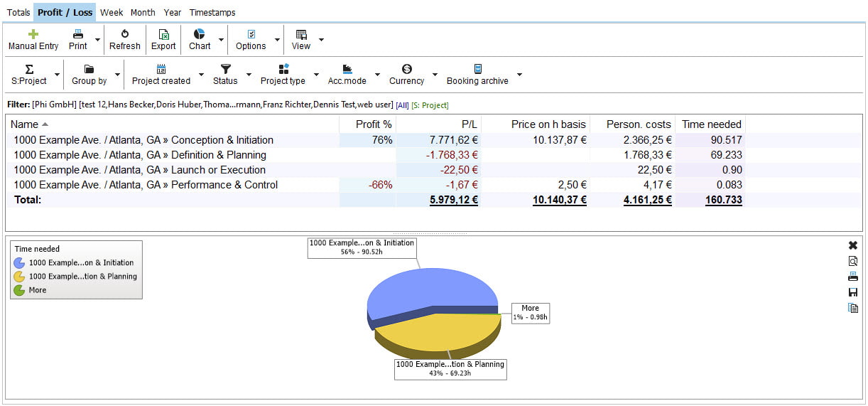The image size is (868, 406).
Task: Click the Refresh icon
Action: pyautogui.click(x=124, y=34)
